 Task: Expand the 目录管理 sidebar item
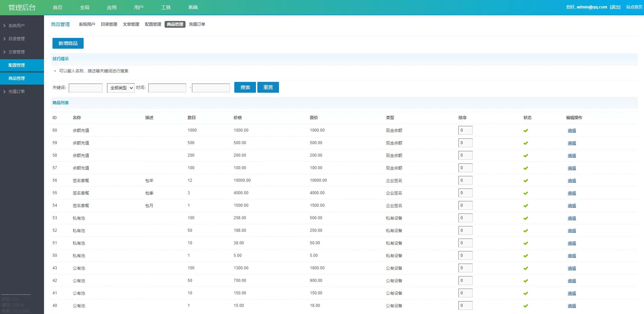[16, 39]
